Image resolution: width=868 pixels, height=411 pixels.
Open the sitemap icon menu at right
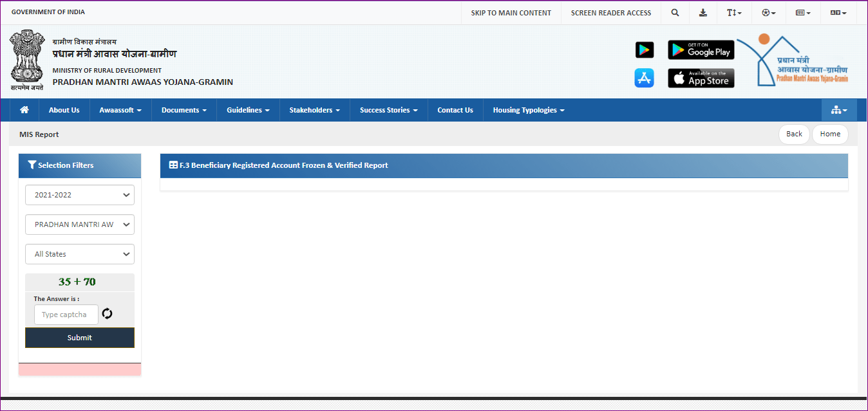pos(838,110)
